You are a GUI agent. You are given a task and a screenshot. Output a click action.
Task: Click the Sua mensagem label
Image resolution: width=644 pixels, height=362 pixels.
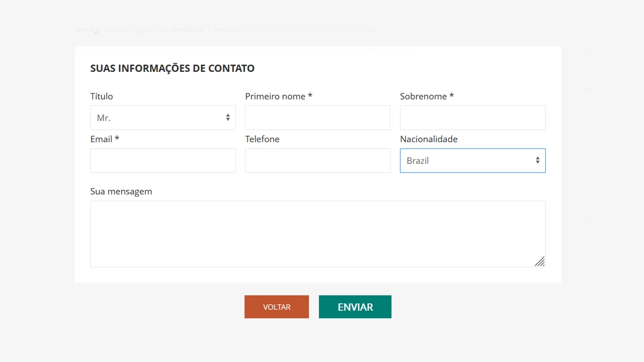121,192
